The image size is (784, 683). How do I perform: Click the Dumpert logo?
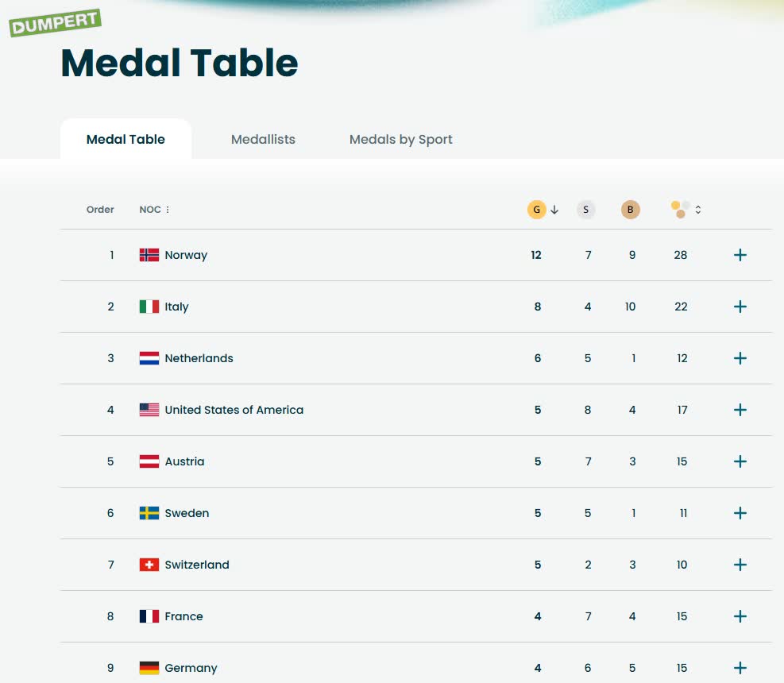point(55,23)
